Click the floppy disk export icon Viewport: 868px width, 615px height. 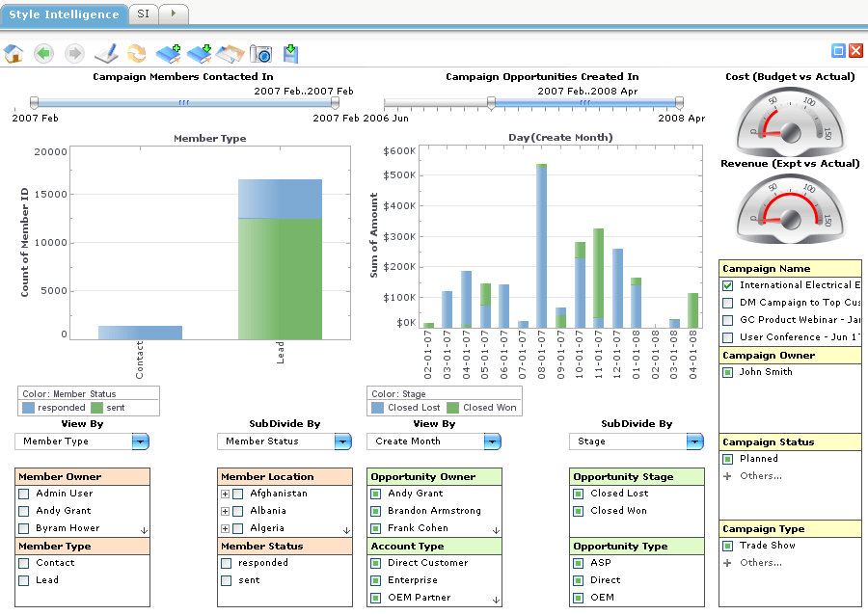tap(290, 54)
